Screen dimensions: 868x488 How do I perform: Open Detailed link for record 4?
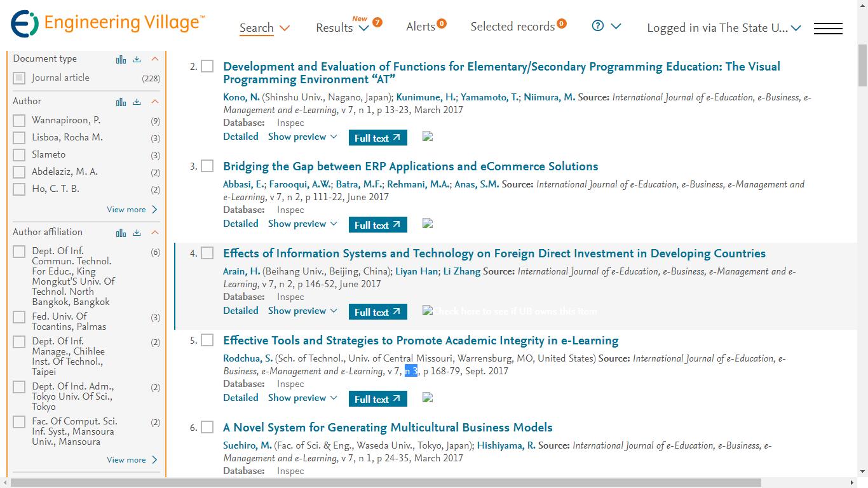click(241, 311)
